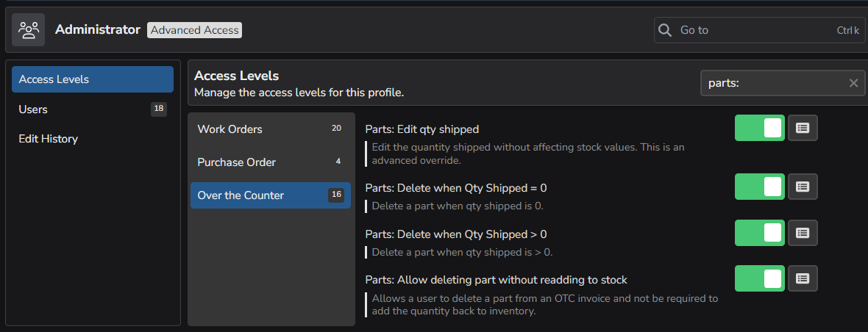Turn off Delete when Qty Shipped > 0
Image resolution: width=868 pixels, height=332 pixels.
tap(759, 233)
